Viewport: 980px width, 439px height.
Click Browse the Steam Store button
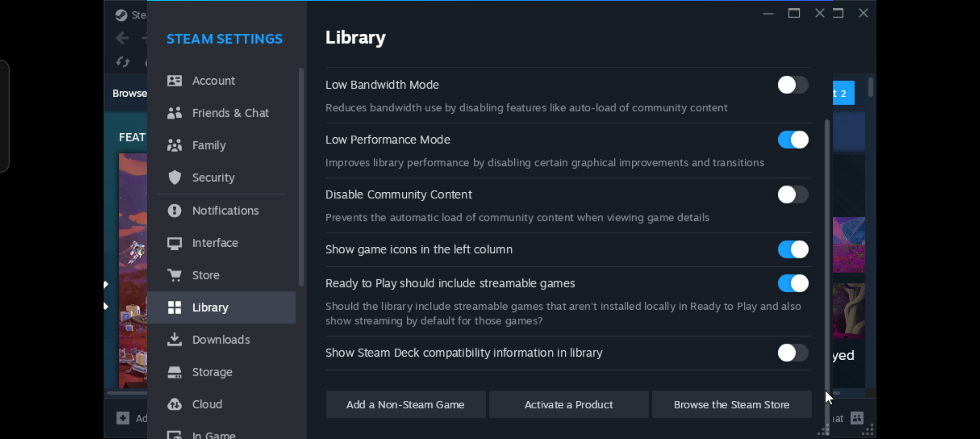pyautogui.click(x=731, y=404)
